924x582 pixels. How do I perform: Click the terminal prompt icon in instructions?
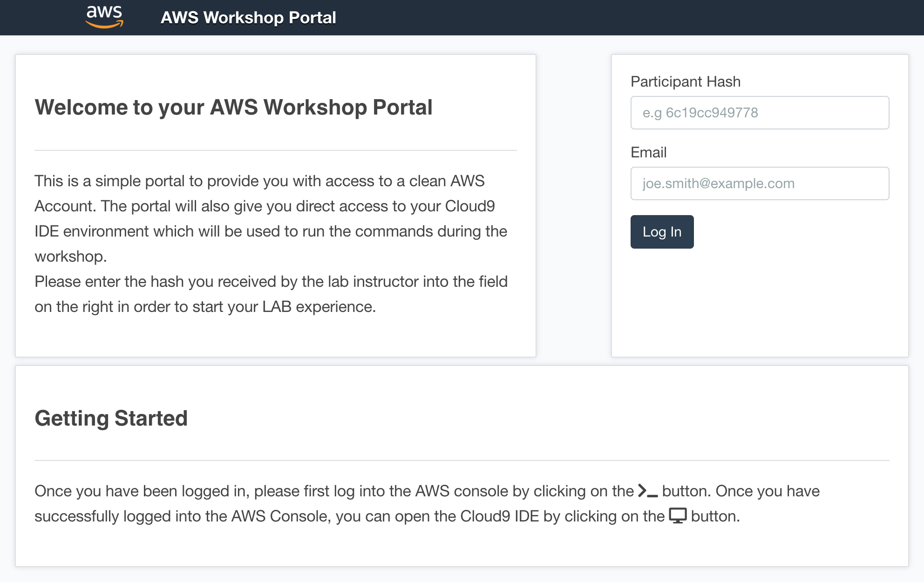point(648,491)
